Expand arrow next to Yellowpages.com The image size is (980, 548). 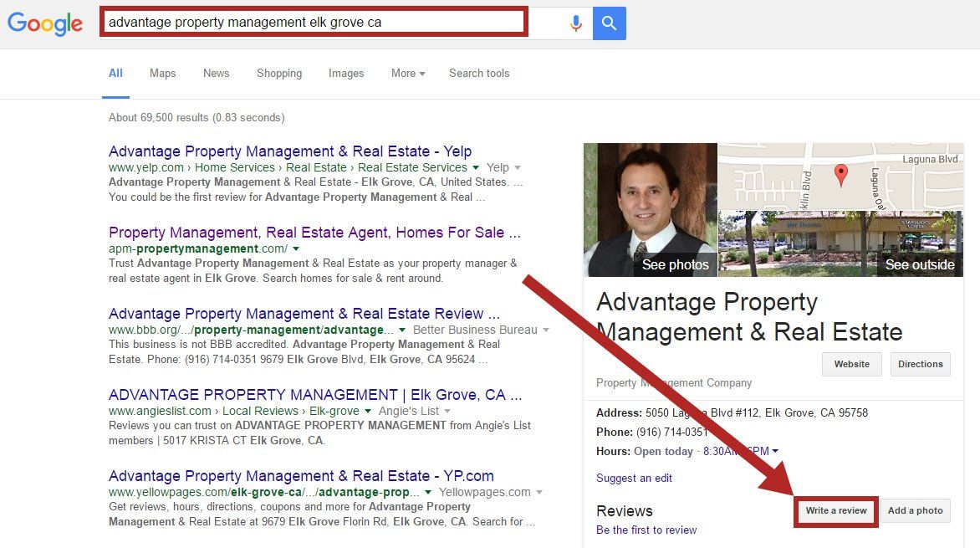(538, 492)
